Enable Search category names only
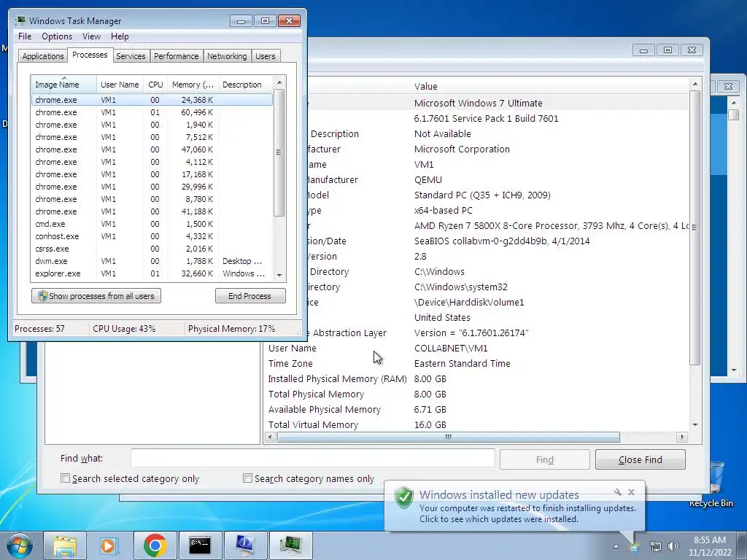 pyautogui.click(x=247, y=478)
